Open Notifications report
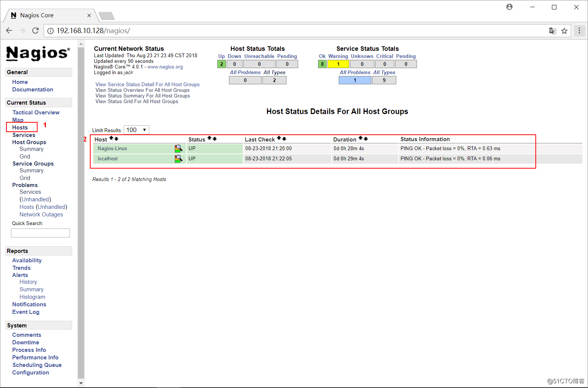 pos(29,304)
